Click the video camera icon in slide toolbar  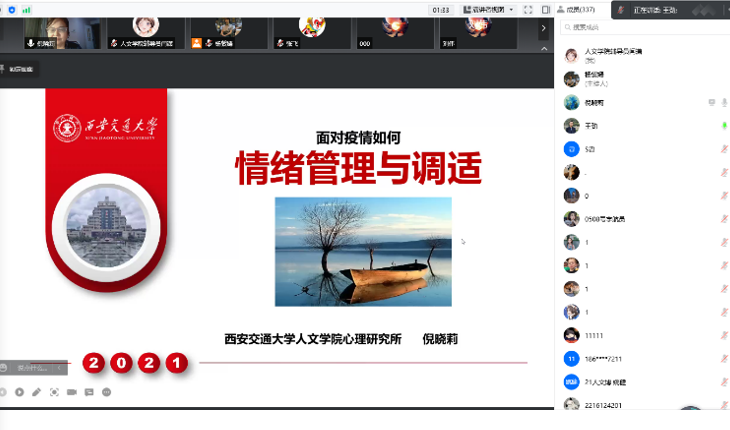tap(72, 392)
